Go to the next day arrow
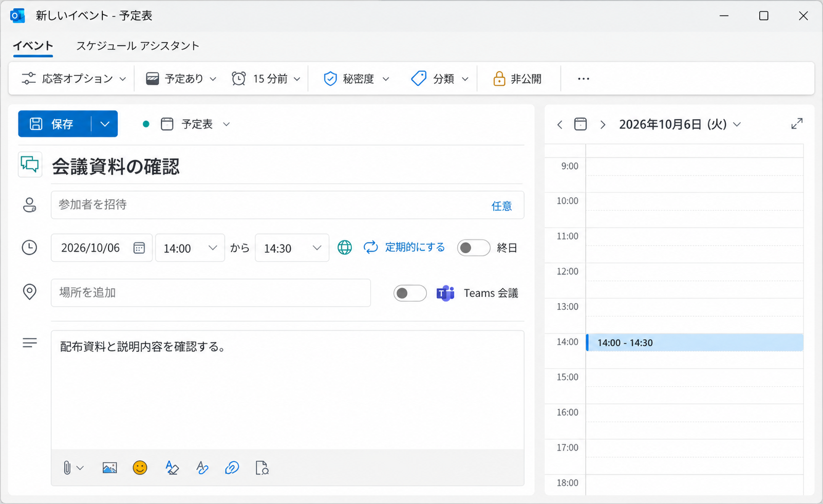The height and width of the screenshot is (504, 823). tap(603, 124)
